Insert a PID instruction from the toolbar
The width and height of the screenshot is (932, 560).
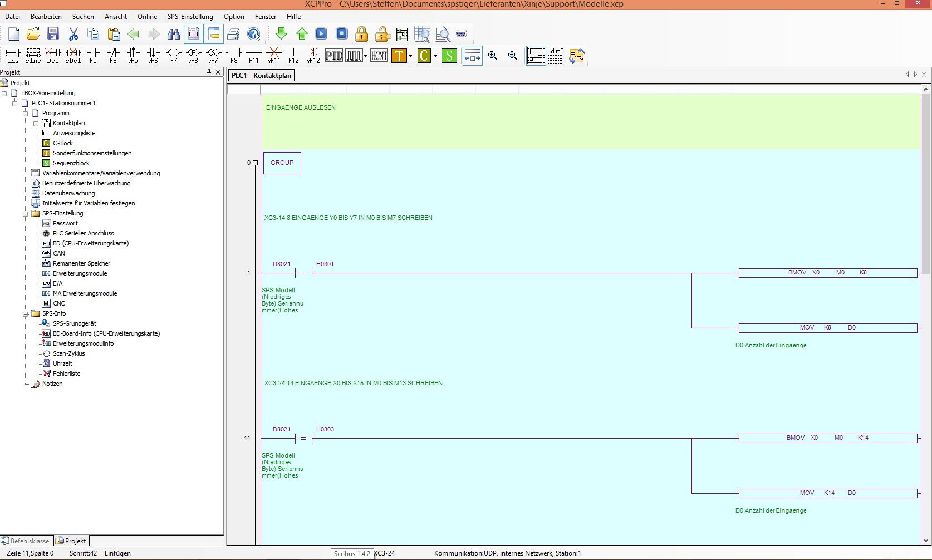(333, 56)
